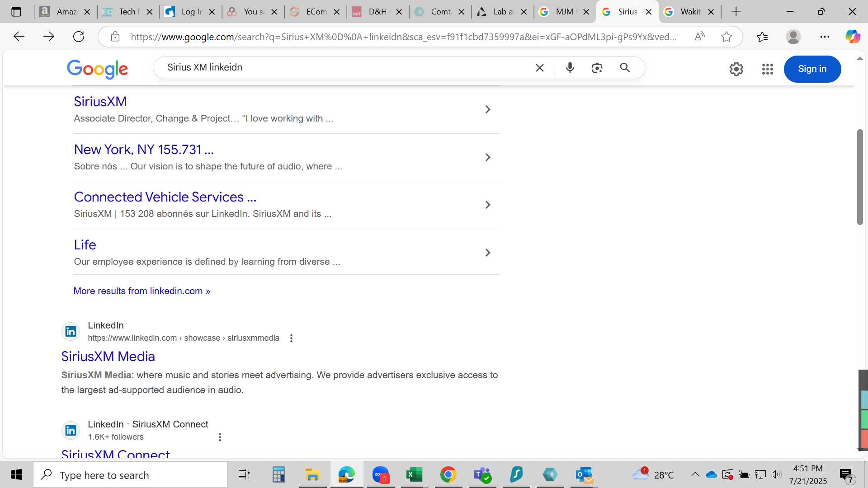Launch Copilot from the toolbar
868x488 pixels.
tap(853, 37)
